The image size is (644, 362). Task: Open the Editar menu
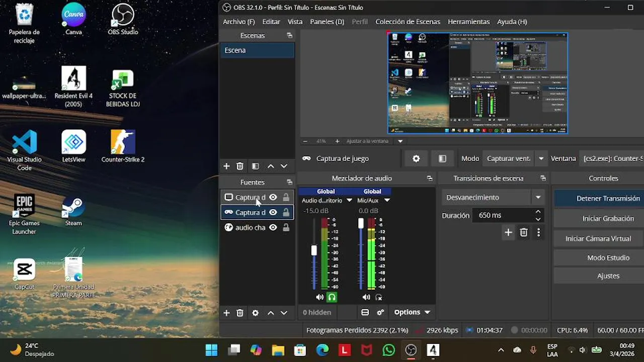(271, 22)
